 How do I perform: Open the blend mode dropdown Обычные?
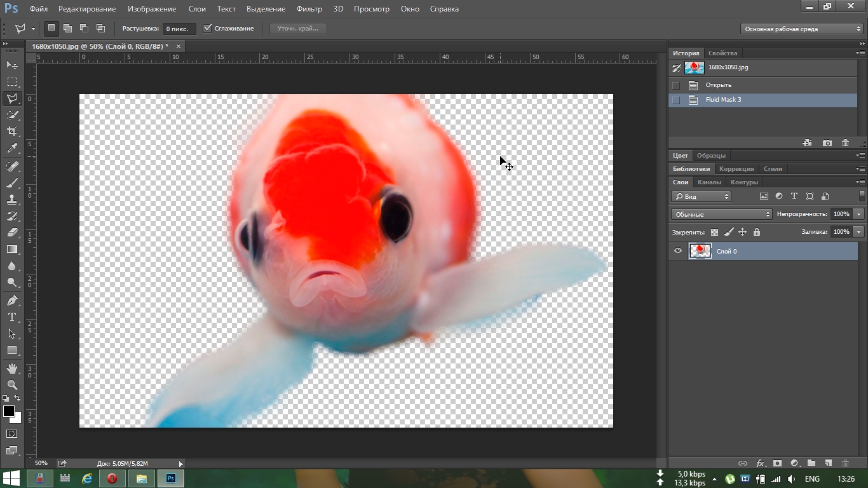tap(721, 214)
